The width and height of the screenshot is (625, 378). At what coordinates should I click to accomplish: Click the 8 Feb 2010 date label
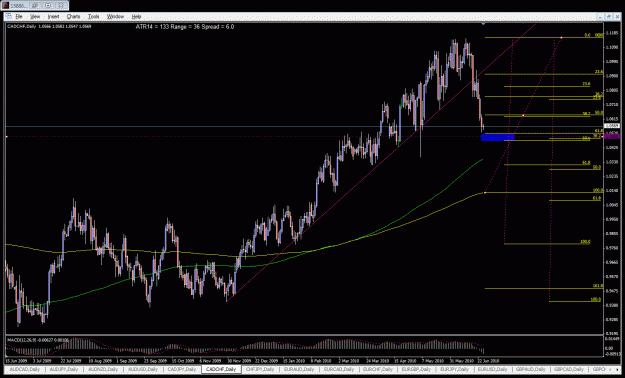click(320, 360)
